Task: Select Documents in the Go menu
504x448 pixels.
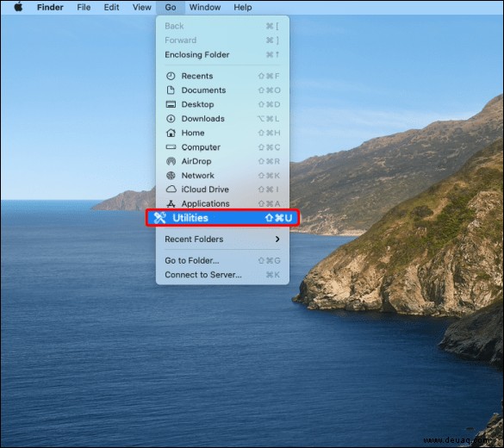Action: click(222, 90)
